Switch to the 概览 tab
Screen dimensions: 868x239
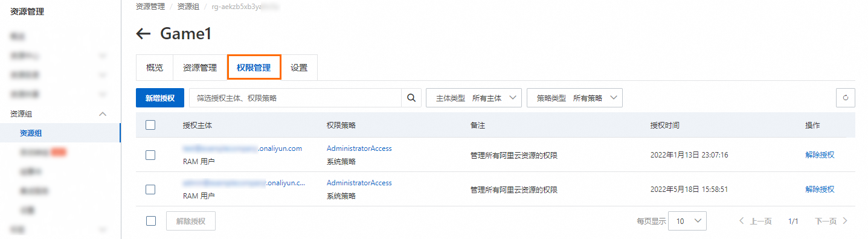(x=155, y=68)
